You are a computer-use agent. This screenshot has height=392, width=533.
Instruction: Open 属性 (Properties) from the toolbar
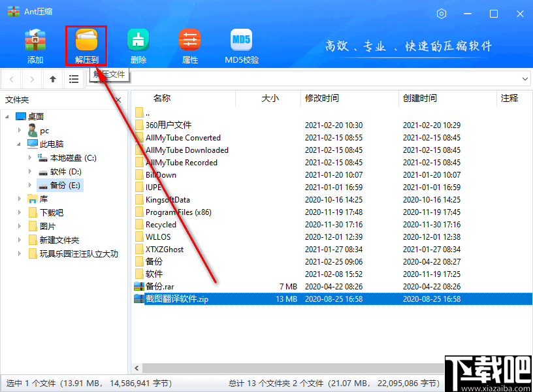pos(189,46)
